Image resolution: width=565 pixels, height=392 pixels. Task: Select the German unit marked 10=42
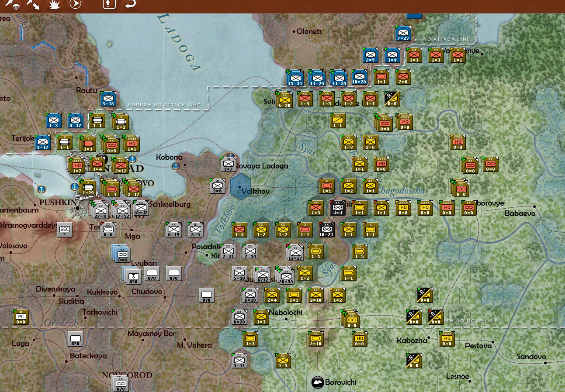[x=141, y=208]
